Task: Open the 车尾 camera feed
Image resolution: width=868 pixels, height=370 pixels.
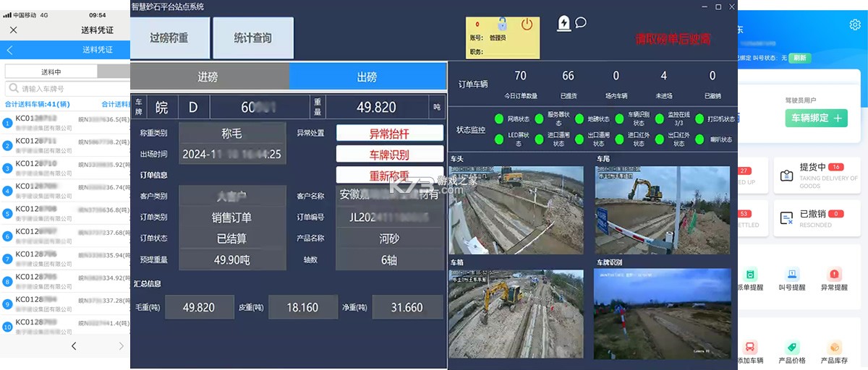Action: click(x=662, y=210)
